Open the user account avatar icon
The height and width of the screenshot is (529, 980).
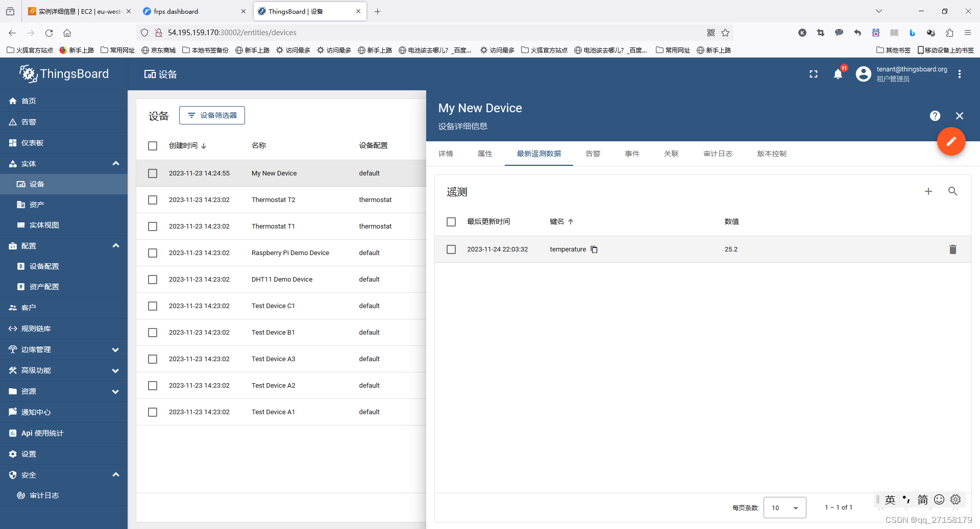(863, 74)
